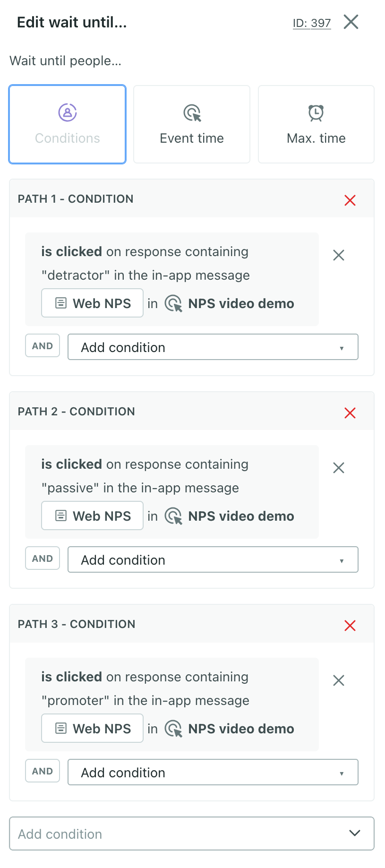Image resolution: width=385 pixels, height=868 pixels.
Task: Switch to the Event time tab
Action: (192, 124)
